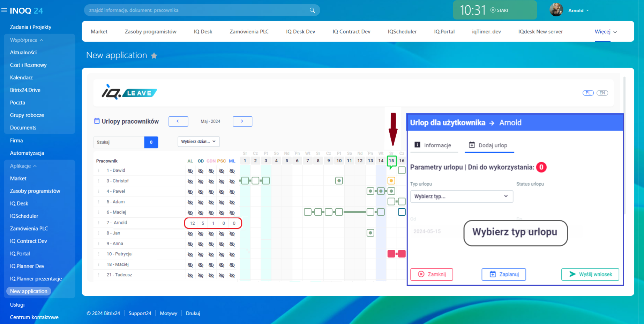This screenshot has height=324, width=644.
Task: Toggle AL visibility for 1 - Dawid
Action: pyautogui.click(x=190, y=171)
